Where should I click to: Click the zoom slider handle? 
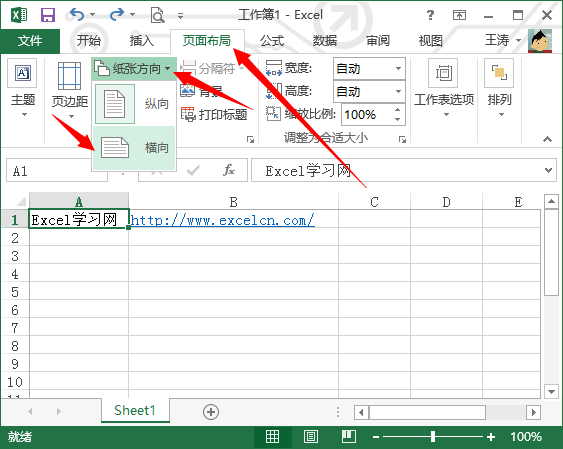(x=433, y=437)
